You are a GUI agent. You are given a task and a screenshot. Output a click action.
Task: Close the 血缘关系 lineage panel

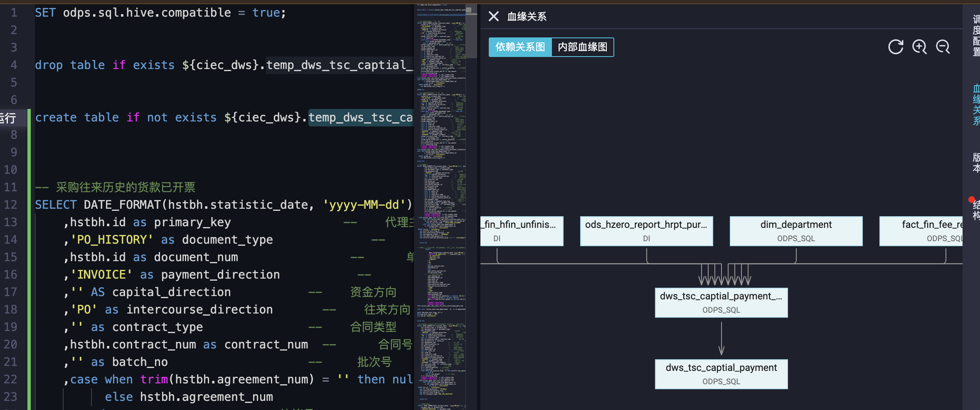(493, 16)
